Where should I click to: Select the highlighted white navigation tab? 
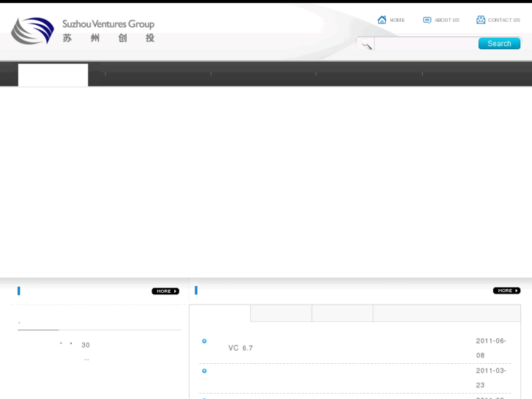tap(53, 75)
